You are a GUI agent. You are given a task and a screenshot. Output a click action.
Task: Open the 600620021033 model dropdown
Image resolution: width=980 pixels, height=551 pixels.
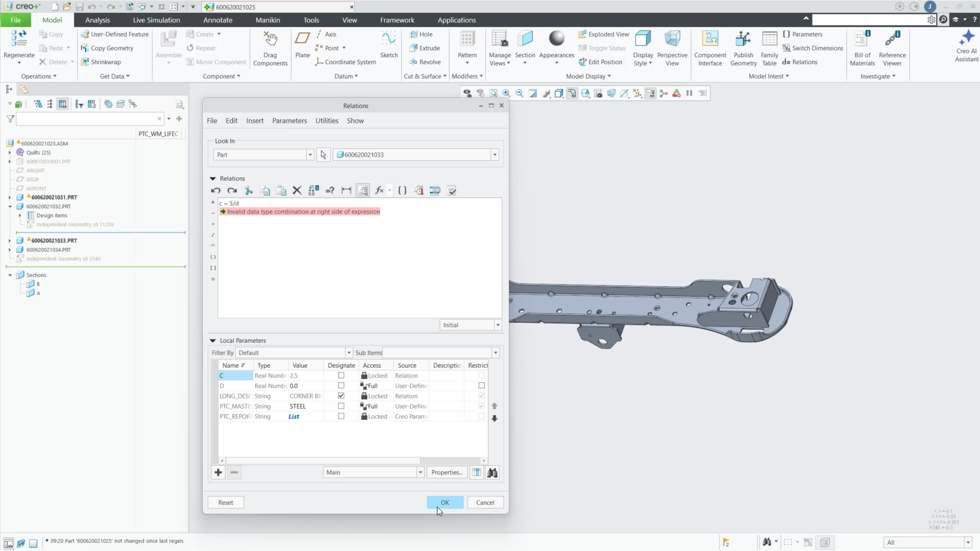[494, 155]
